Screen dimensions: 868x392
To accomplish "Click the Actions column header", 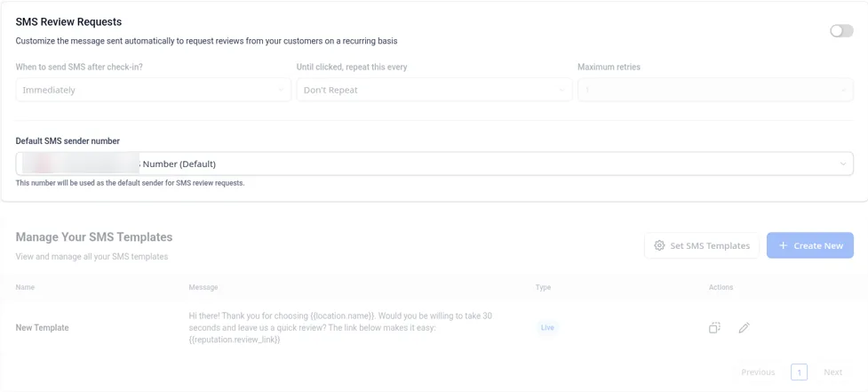I will point(721,287).
